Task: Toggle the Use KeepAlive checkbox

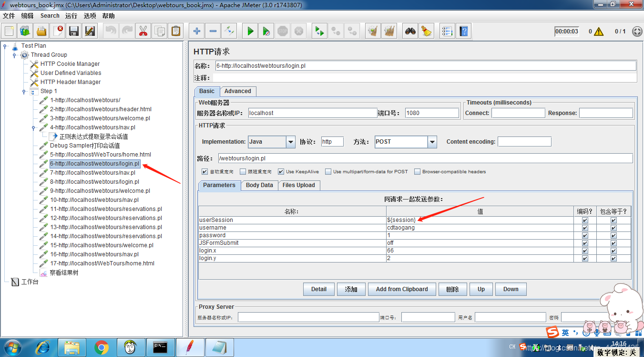Action: pyautogui.click(x=281, y=172)
